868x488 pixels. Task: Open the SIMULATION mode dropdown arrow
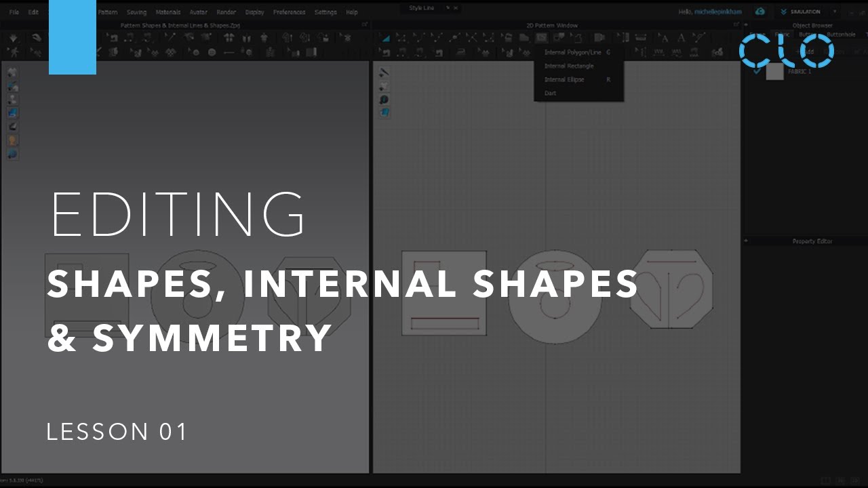[x=834, y=12]
